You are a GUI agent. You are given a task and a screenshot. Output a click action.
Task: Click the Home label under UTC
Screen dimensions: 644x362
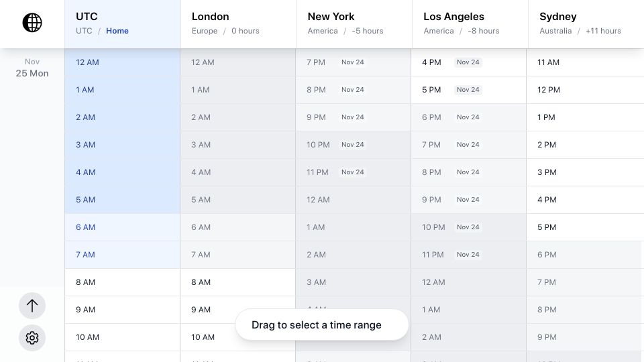coord(117,31)
